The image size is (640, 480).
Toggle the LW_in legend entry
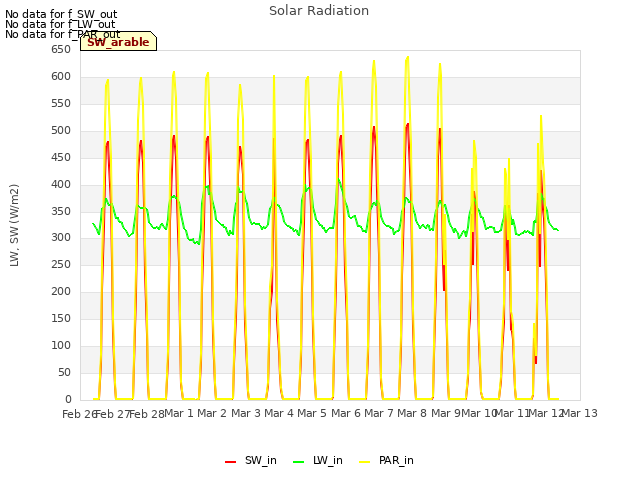[318, 460]
